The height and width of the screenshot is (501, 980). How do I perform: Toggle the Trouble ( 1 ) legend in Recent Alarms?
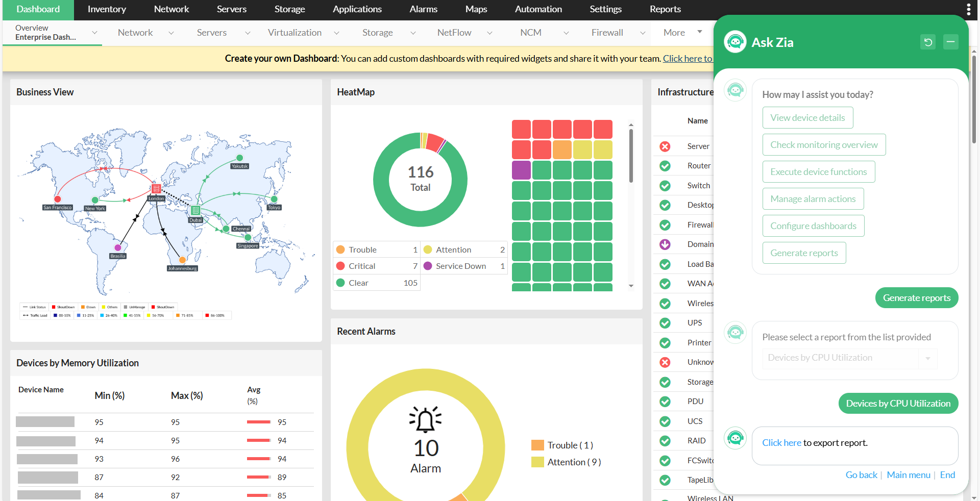pyautogui.click(x=561, y=445)
